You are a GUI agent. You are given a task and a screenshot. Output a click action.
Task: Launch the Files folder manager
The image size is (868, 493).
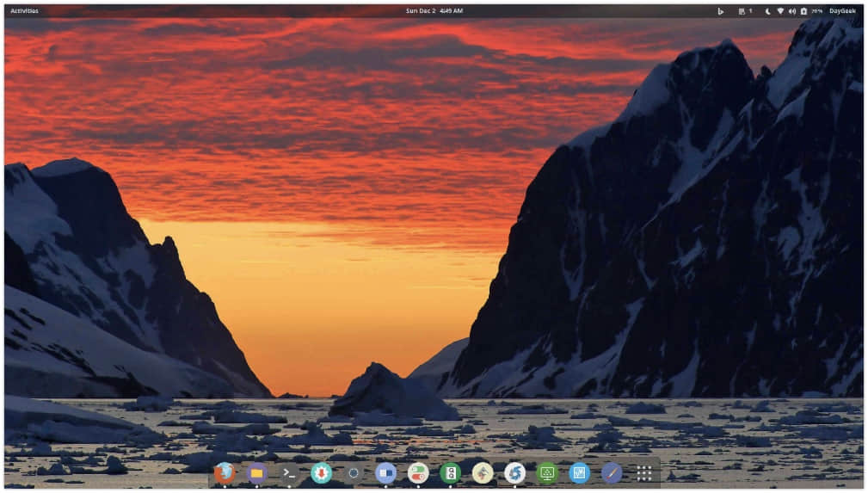pyautogui.click(x=256, y=472)
